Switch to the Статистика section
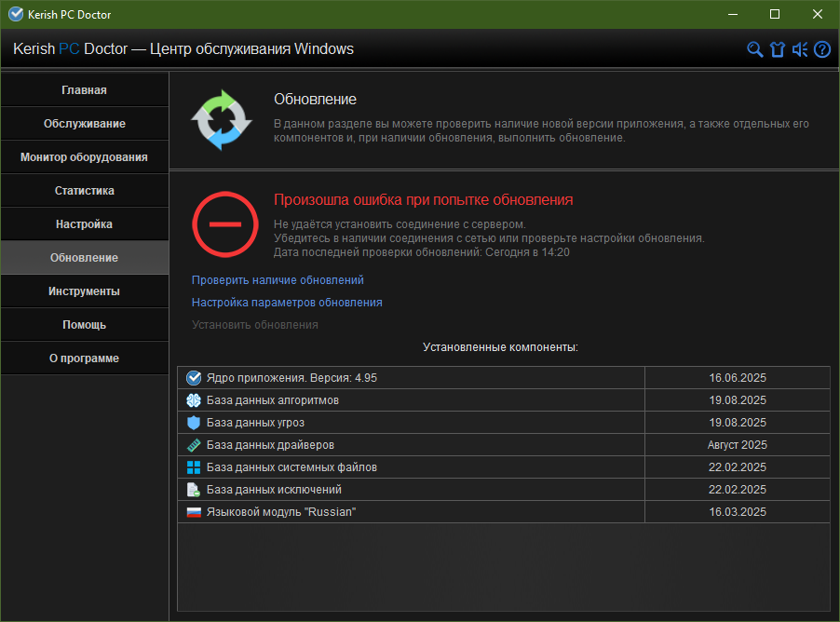The height and width of the screenshot is (622, 840). [84, 191]
